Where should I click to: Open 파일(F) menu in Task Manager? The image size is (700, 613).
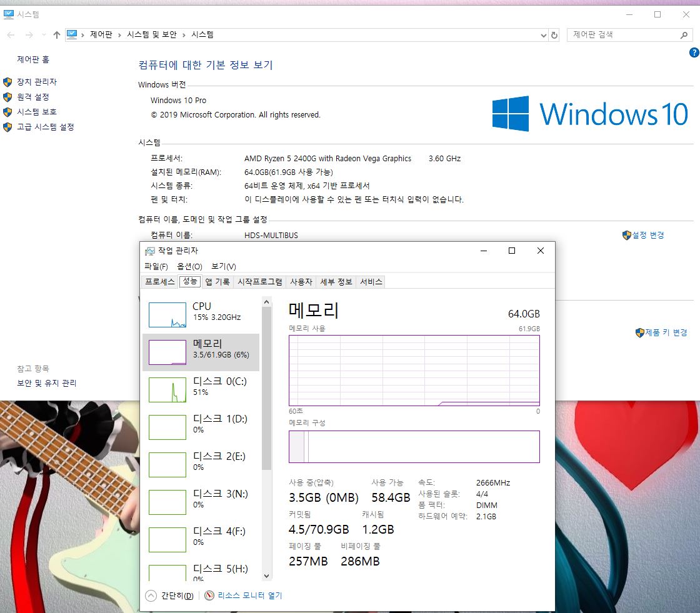(x=156, y=267)
